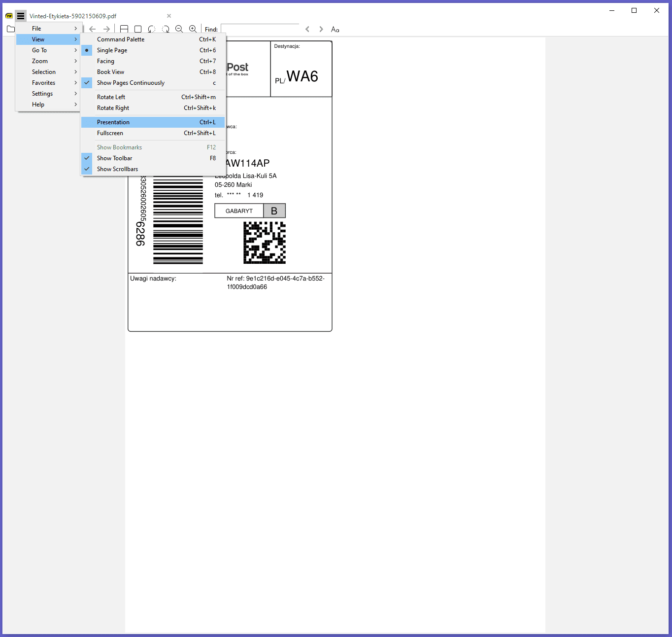Click into the Find search field
The height and width of the screenshot is (637, 672).
click(x=260, y=29)
